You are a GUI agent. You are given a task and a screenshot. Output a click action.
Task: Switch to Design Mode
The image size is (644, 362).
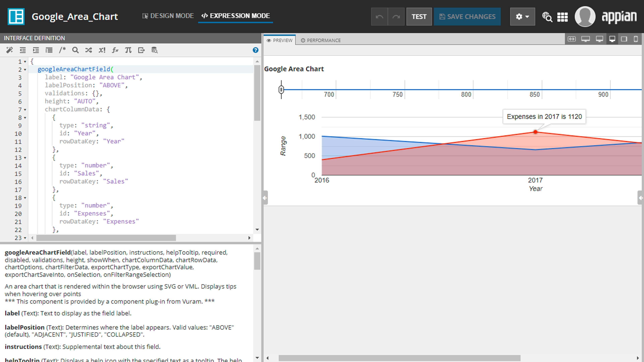[168, 16]
